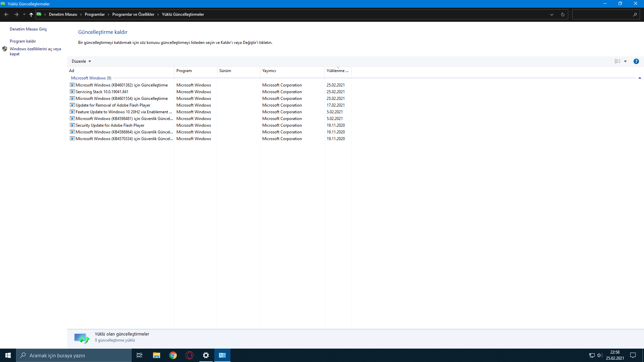Click the help question mark icon

(x=636, y=61)
